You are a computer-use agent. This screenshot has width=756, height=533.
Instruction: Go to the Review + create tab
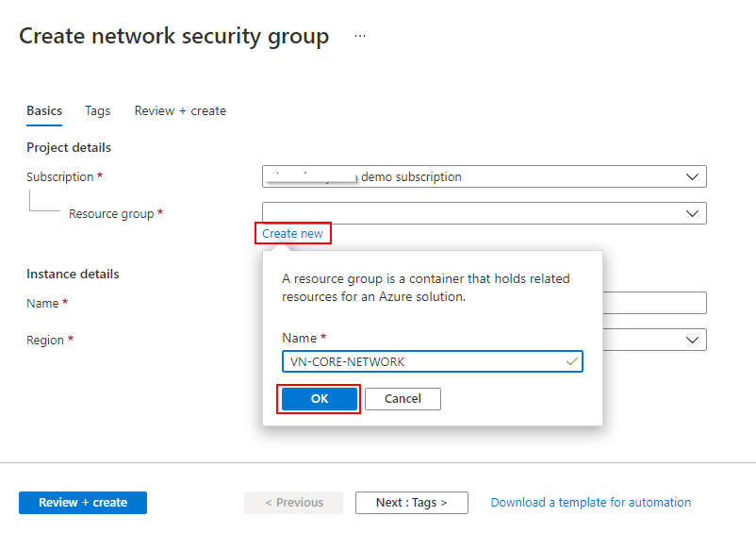point(180,110)
